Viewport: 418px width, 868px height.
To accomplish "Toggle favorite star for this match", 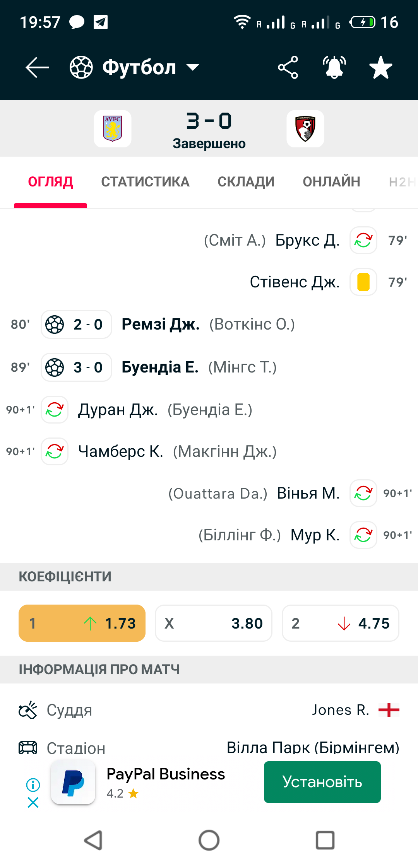I will pyautogui.click(x=381, y=67).
